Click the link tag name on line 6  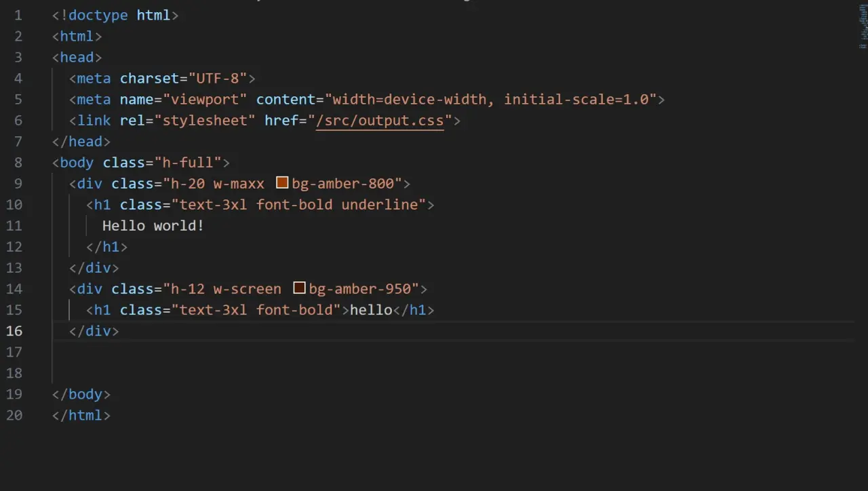[94, 120]
